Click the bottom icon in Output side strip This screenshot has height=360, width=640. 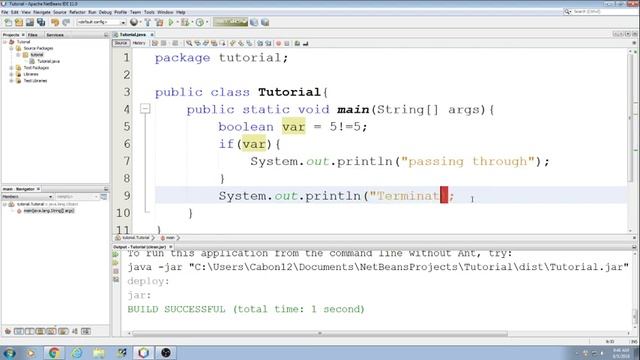coord(116,280)
